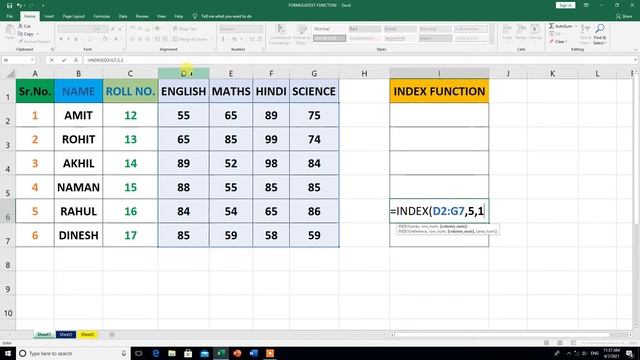Click the Insert cells button

coord(507,32)
